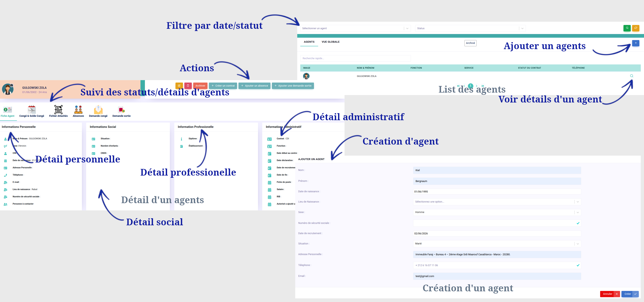
Task: Open the Absences tab
Action: point(78,112)
